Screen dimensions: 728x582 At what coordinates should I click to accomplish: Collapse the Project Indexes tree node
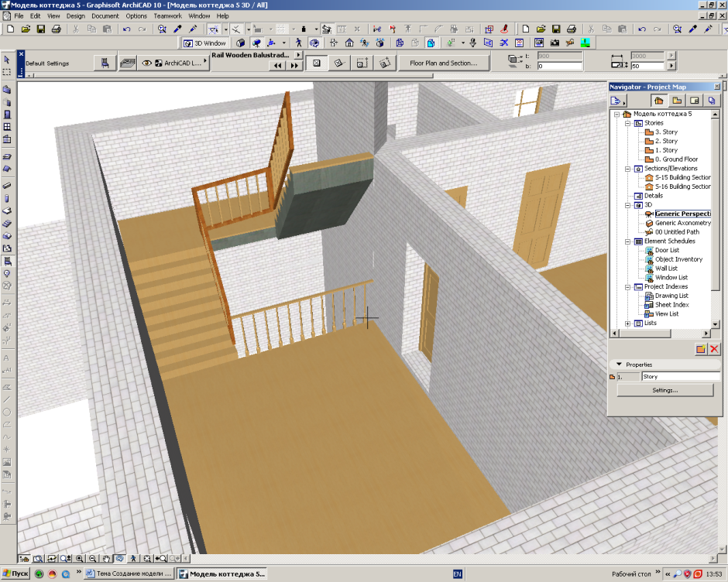[628, 287]
